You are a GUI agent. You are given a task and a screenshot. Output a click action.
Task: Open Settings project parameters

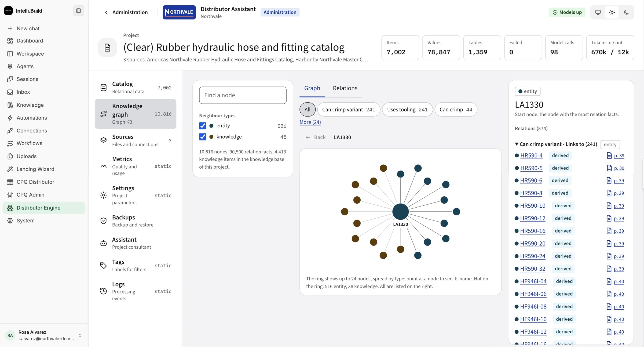(x=136, y=195)
